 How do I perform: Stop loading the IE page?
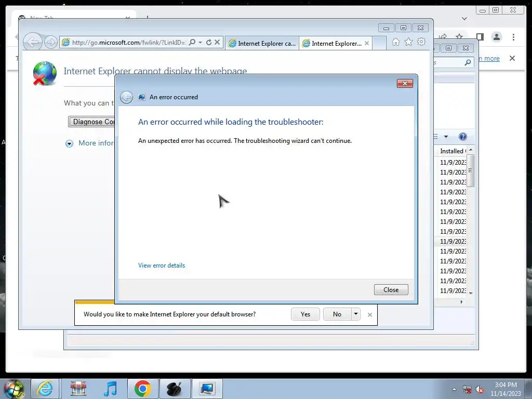coord(217,42)
